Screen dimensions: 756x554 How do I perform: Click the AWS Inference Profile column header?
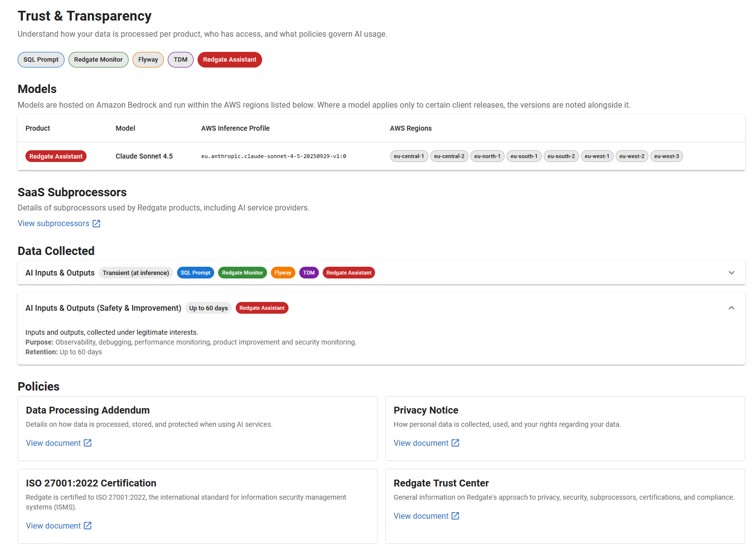click(x=235, y=128)
